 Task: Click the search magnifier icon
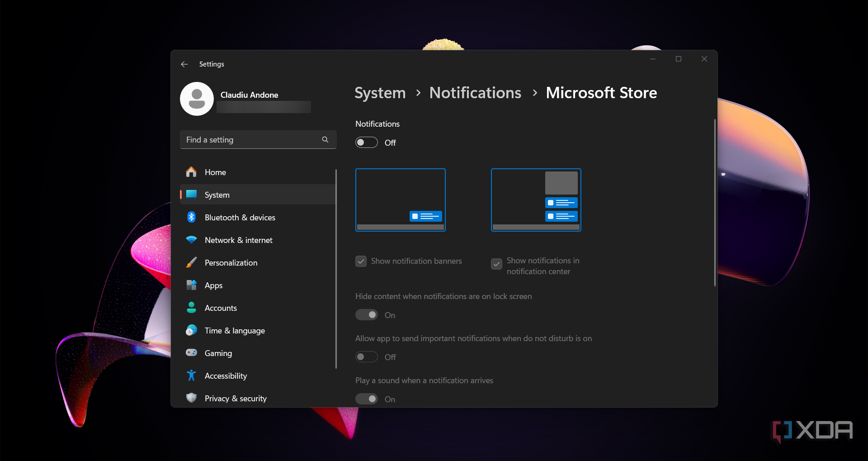pos(325,140)
